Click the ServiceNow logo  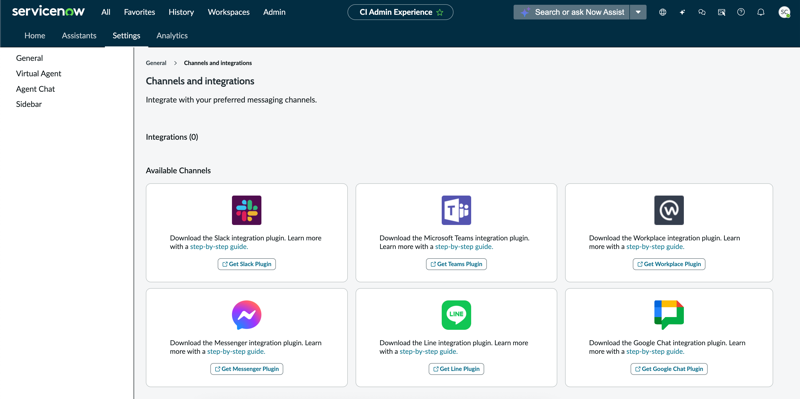(x=48, y=12)
